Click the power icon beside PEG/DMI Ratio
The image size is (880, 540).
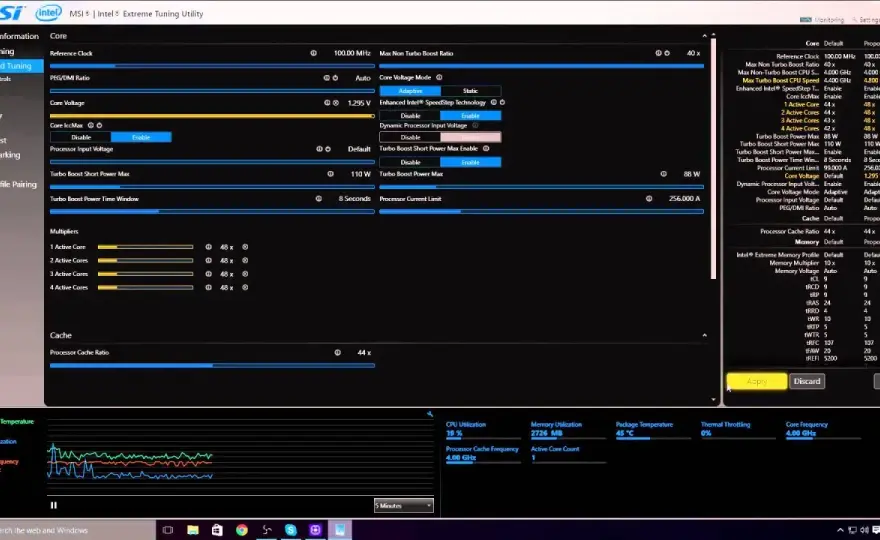335,78
